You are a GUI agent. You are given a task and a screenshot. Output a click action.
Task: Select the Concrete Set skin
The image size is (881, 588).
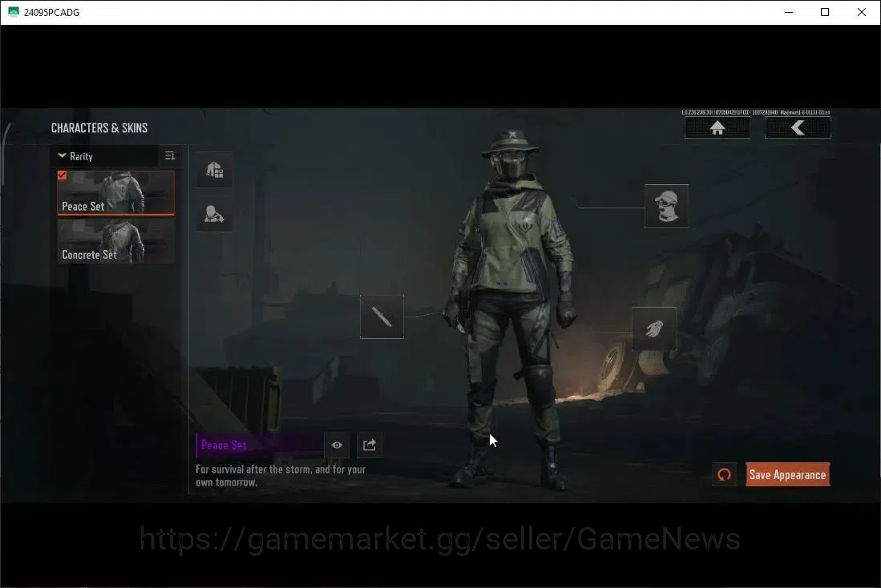pos(115,241)
